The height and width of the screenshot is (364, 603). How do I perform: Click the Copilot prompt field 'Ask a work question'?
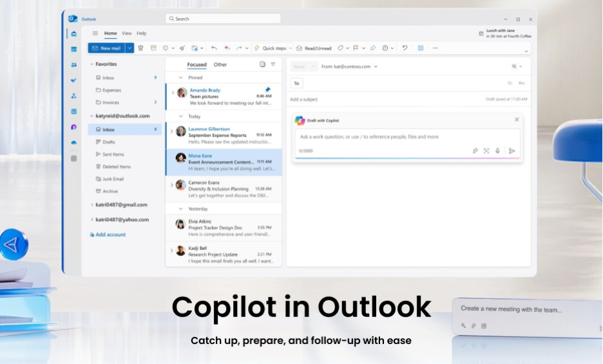407,137
